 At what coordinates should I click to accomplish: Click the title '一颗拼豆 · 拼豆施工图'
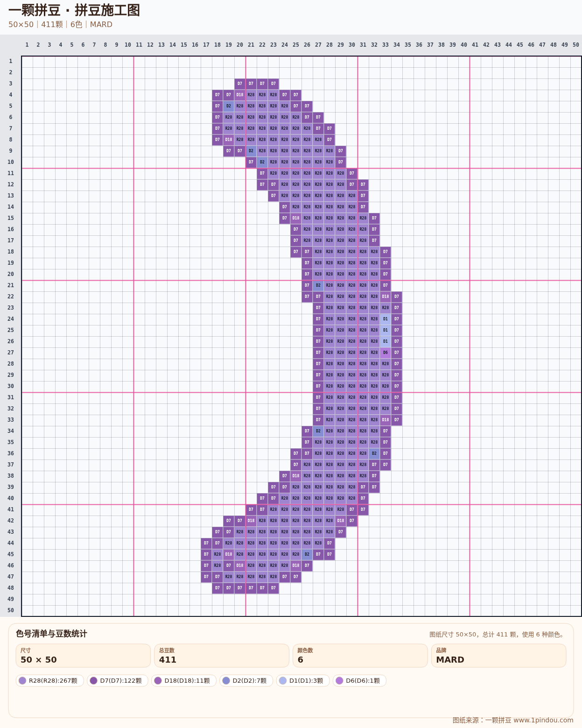[x=74, y=10]
